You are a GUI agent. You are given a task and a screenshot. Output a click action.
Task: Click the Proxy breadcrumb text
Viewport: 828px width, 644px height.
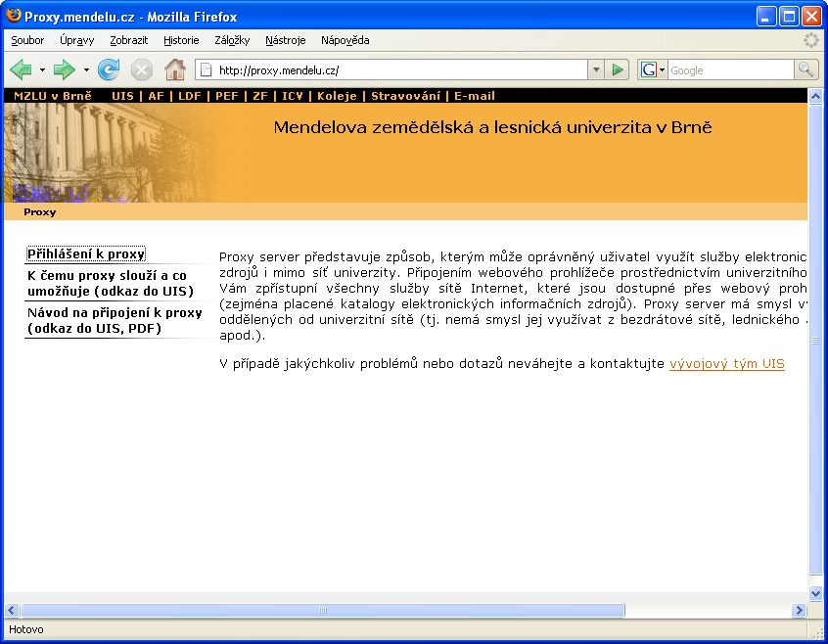click(39, 212)
